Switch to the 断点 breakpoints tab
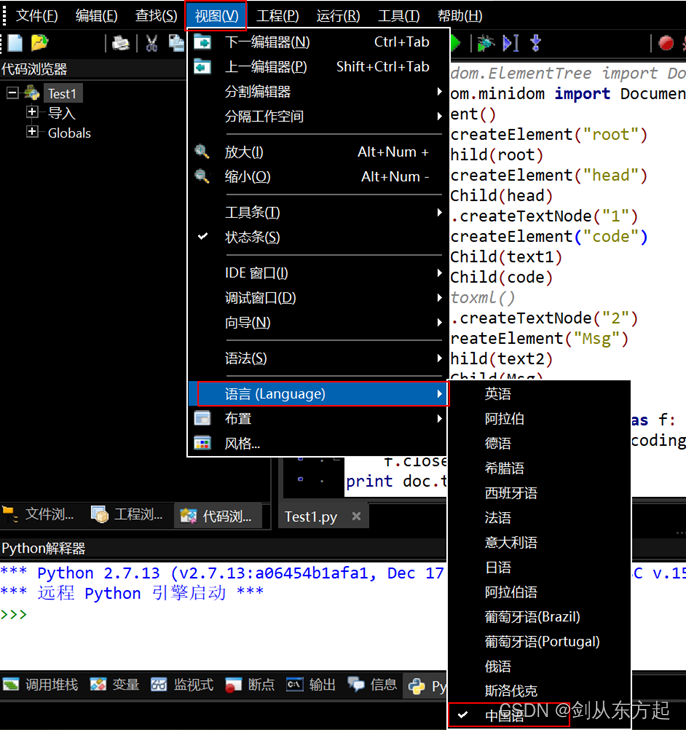 (250, 684)
